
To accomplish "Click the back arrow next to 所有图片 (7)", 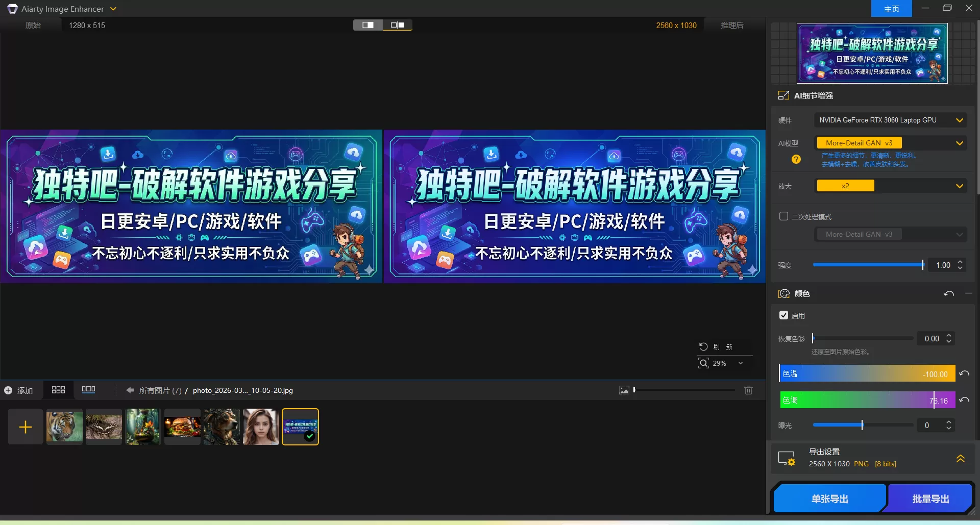I will pos(131,390).
